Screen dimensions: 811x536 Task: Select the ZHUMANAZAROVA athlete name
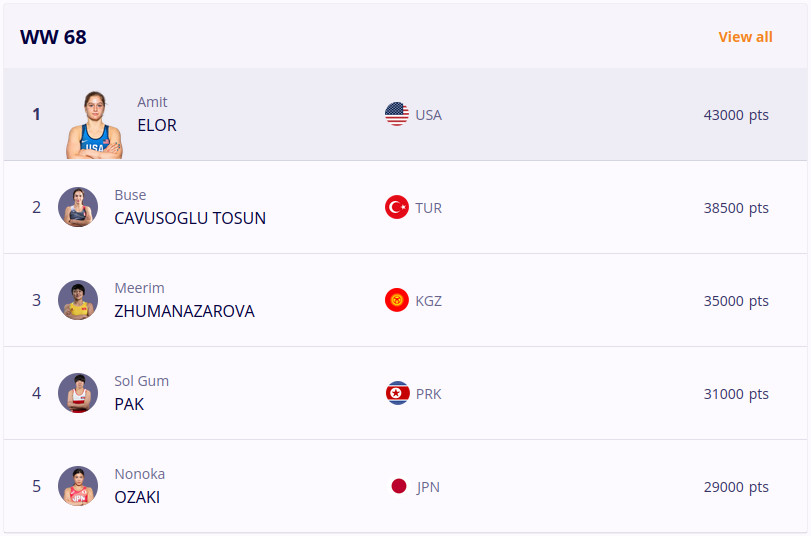[184, 311]
